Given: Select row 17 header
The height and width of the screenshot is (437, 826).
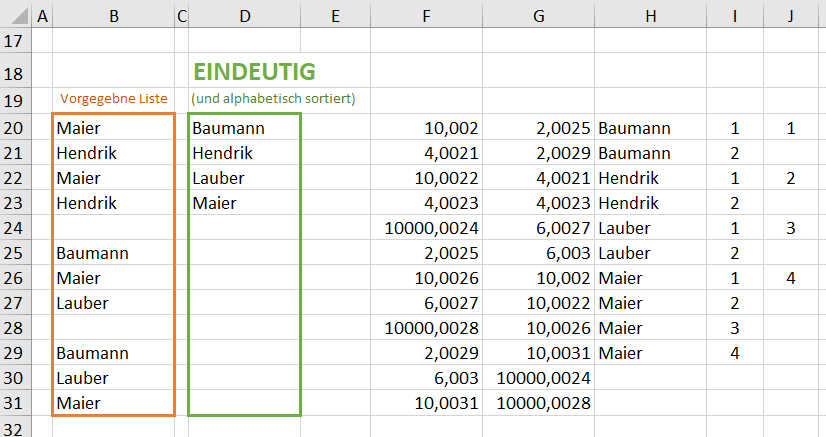Looking at the screenshot, I should 14,41.
